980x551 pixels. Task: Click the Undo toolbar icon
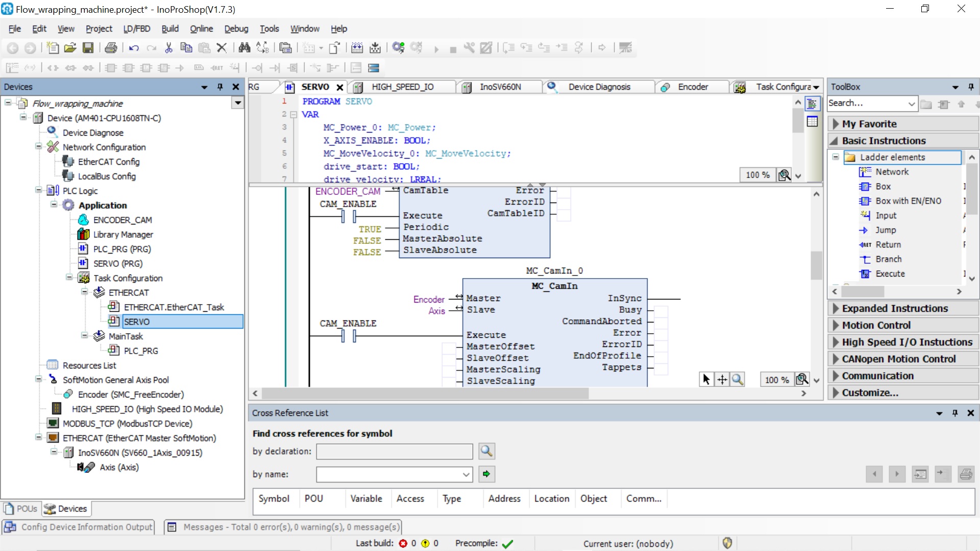(x=134, y=48)
